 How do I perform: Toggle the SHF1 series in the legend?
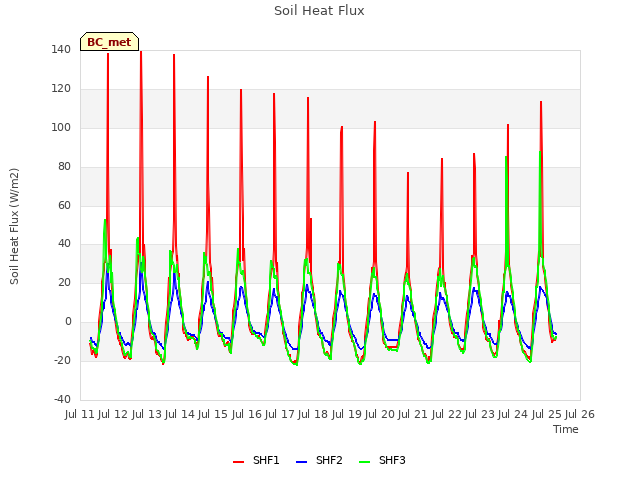point(256,460)
